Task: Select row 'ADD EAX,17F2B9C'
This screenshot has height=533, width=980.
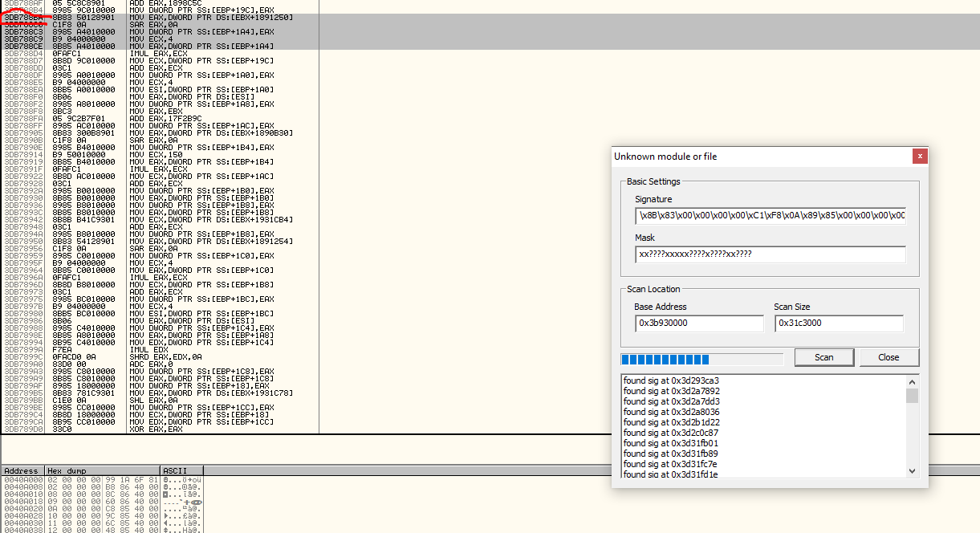Action: point(161,118)
